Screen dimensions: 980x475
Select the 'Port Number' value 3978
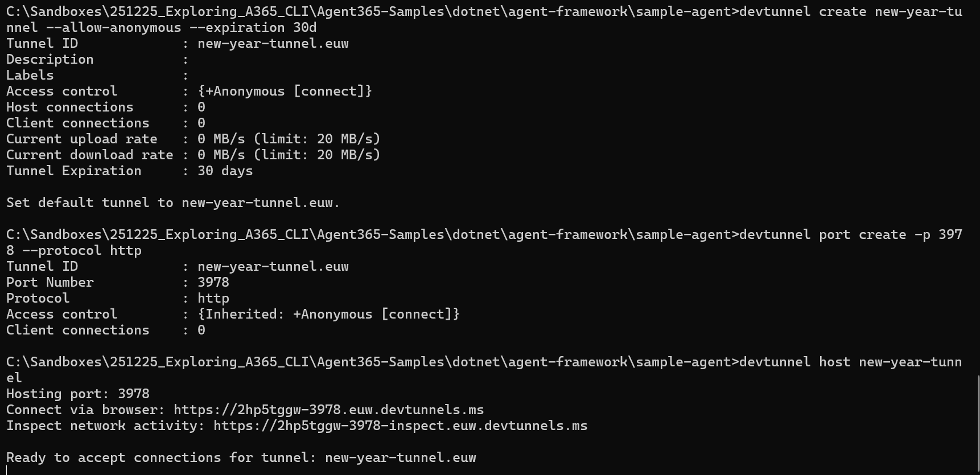pos(213,282)
